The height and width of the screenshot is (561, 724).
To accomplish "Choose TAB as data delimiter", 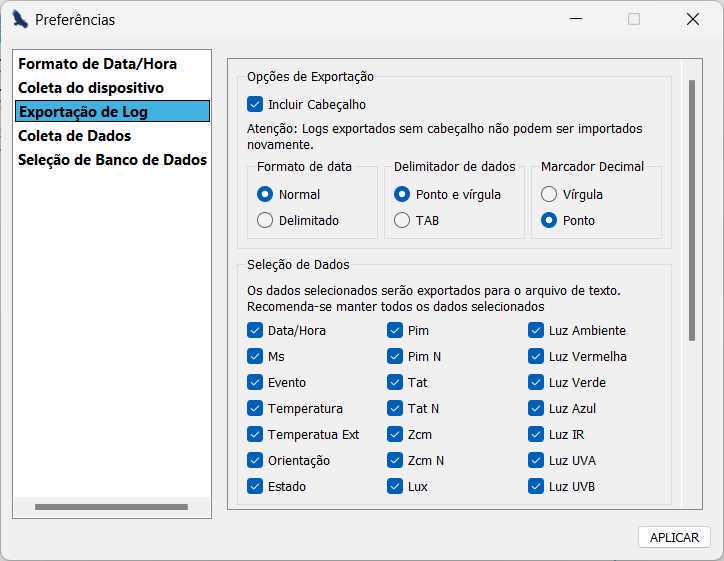I will [x=402, y=220].
